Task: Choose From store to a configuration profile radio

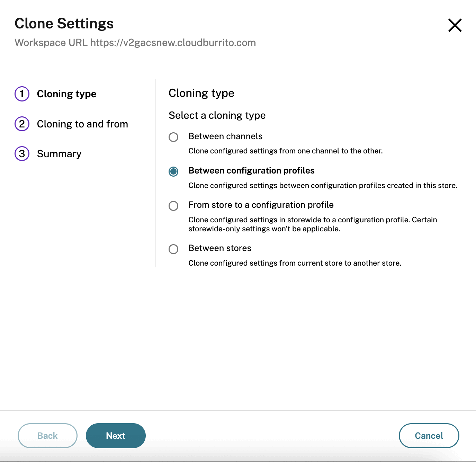Action: (173, 206)
